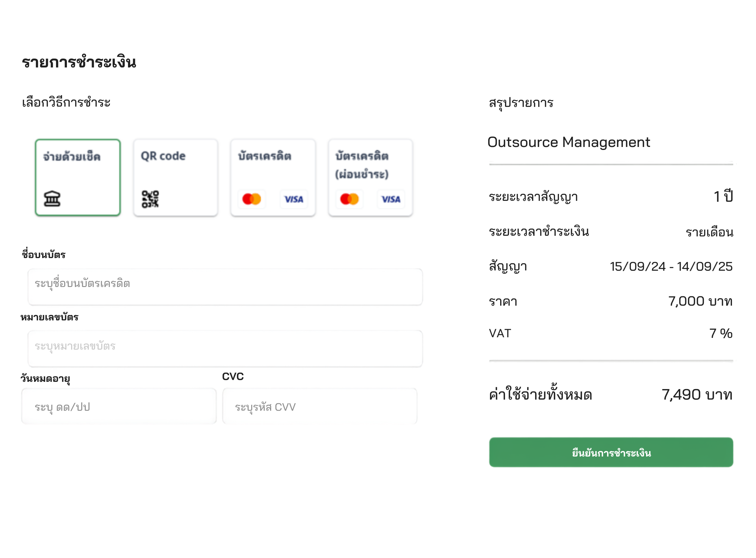Click the CVC code input field
756x558 pixels.
pyautogui.click(x=320, y=406)
